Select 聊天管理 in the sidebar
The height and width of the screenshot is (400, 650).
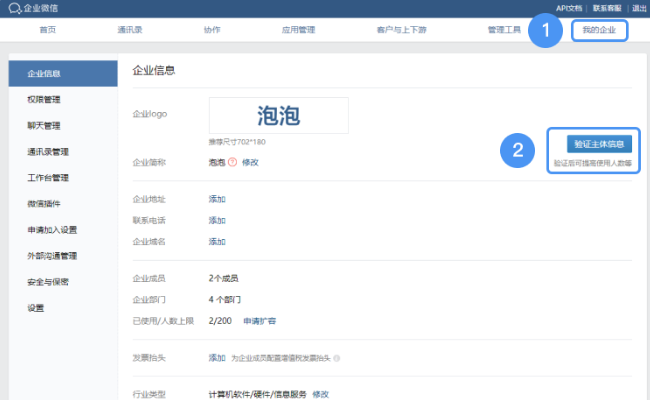click(44, 126)
